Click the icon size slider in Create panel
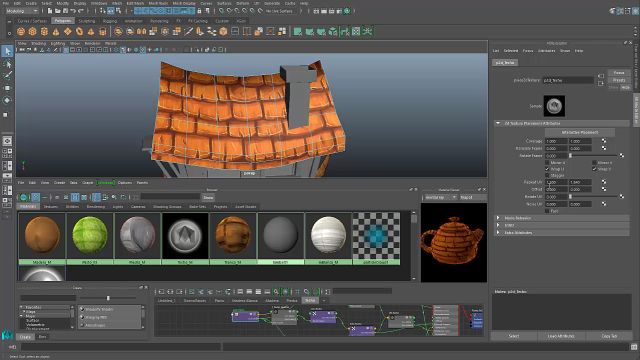This screenshot has width=640, height=360. click(108, 298)
